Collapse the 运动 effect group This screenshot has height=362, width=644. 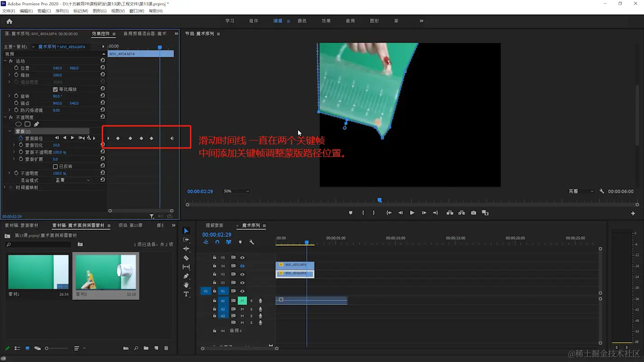point(5,61)
